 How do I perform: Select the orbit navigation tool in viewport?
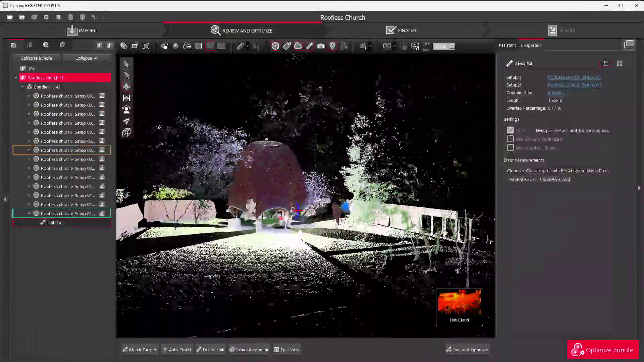pyautogui.click(x=126, y=87)
